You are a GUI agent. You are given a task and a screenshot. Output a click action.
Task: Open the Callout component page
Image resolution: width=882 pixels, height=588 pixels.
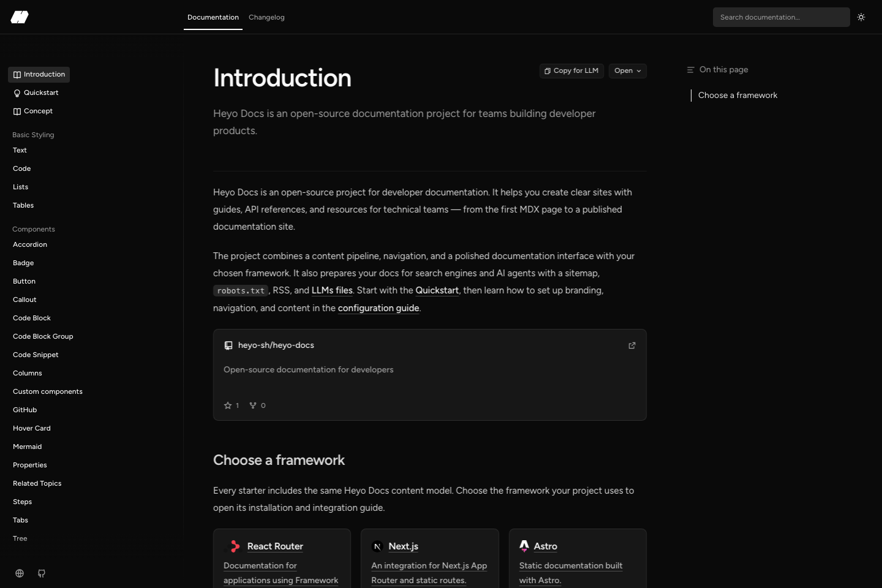24,300
